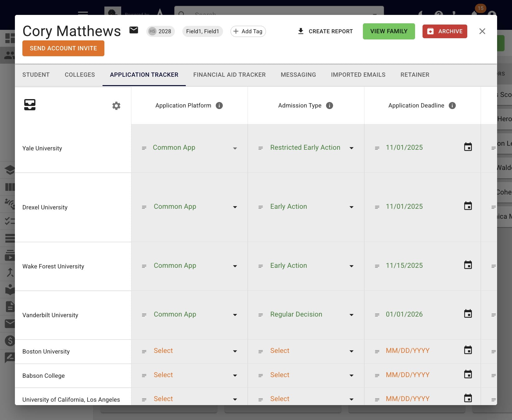Click the Field1, Field1 tag chip
The height and width of the screenshot is (420, 512).
click(x=203, y=31)
